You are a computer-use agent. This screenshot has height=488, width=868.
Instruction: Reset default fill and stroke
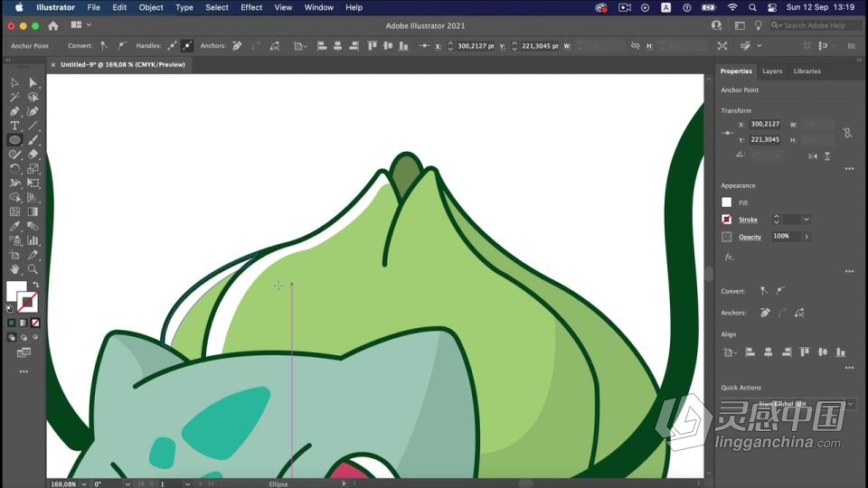pyautogui.click(x=9, y=308)
